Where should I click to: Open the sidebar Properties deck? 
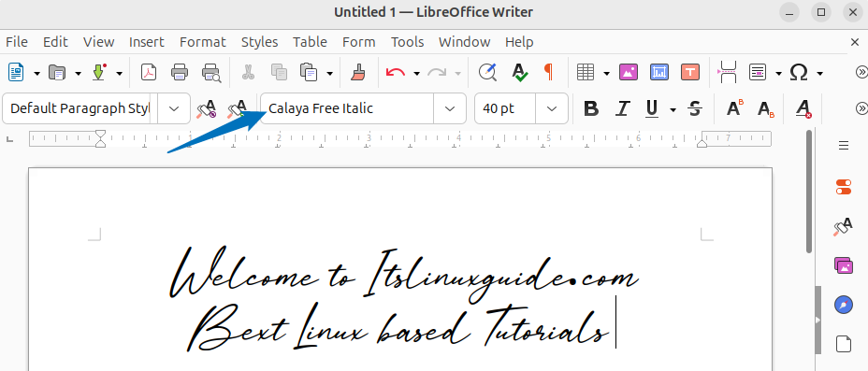844,187
